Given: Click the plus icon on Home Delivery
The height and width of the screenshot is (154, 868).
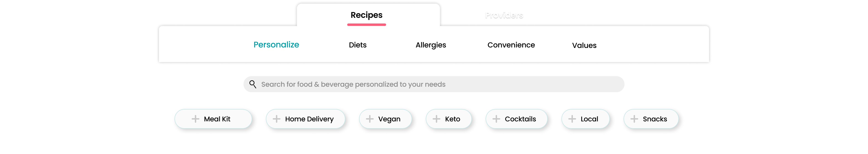Looking at the screenshot, I should [276, 119].
